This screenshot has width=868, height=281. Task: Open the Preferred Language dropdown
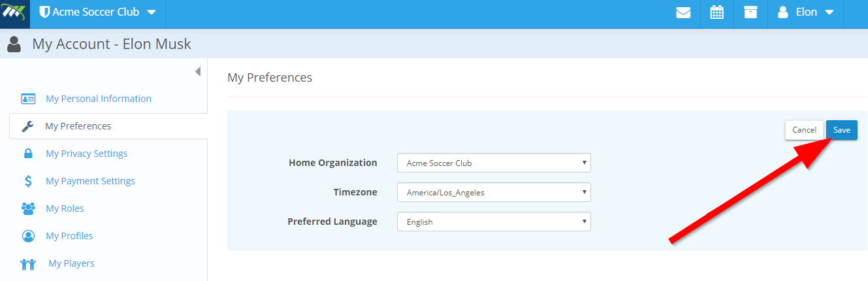(494, 222)
